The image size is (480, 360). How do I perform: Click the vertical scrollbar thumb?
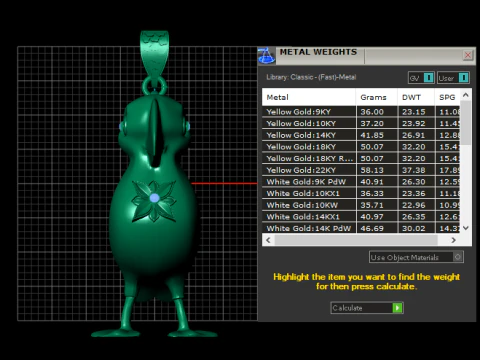(466, 123)
